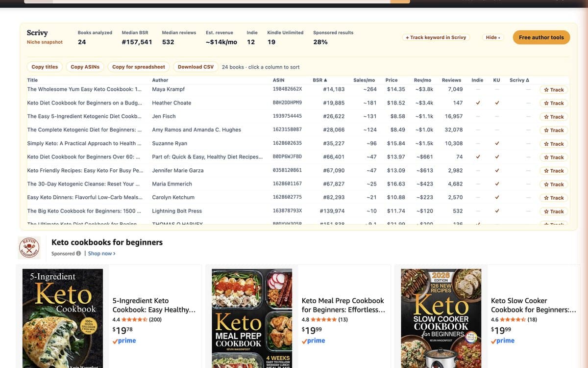Image resolution: width=588 pixels, height=368 pixels.
Task: Track The Complete Ketogenic Diet for Beginners
Action: 554,130
